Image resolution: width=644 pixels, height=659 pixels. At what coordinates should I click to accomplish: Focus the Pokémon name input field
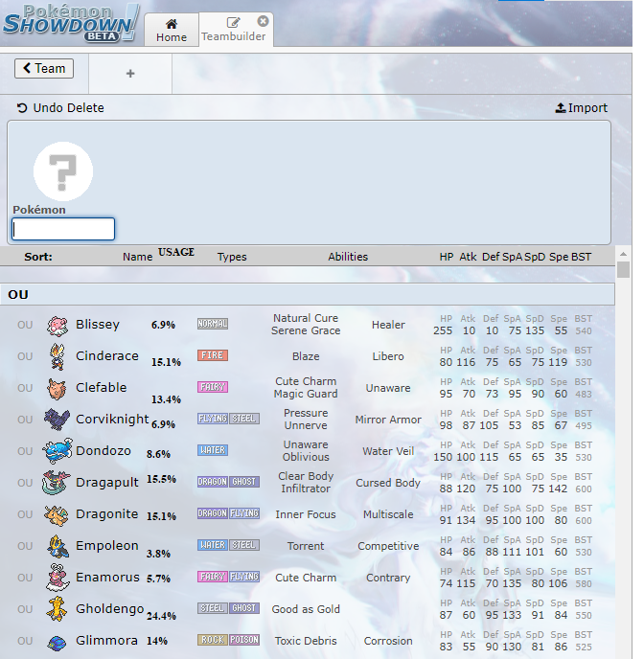(63, 229)
